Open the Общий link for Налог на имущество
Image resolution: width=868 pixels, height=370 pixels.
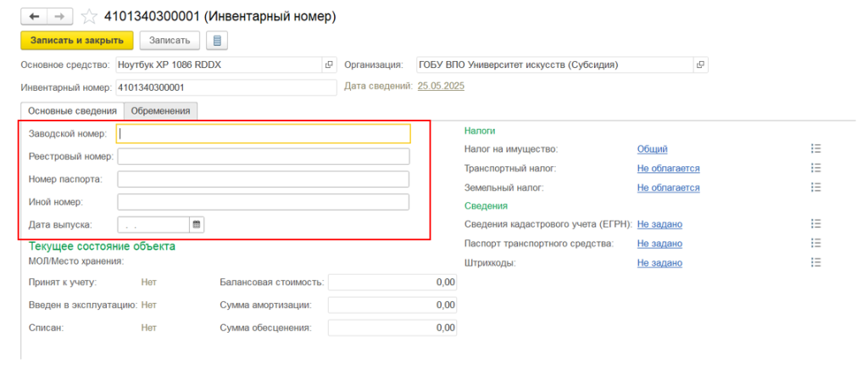(x=652, y=149)
